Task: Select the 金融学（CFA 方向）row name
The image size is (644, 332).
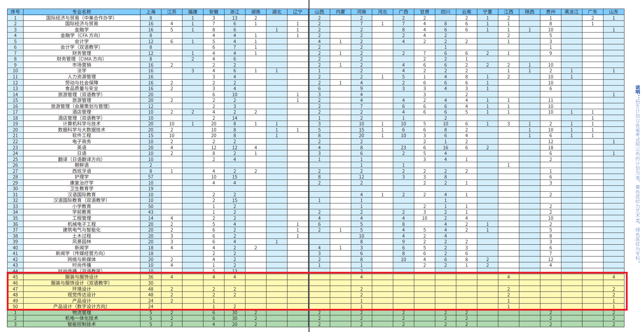Action: 80,35
